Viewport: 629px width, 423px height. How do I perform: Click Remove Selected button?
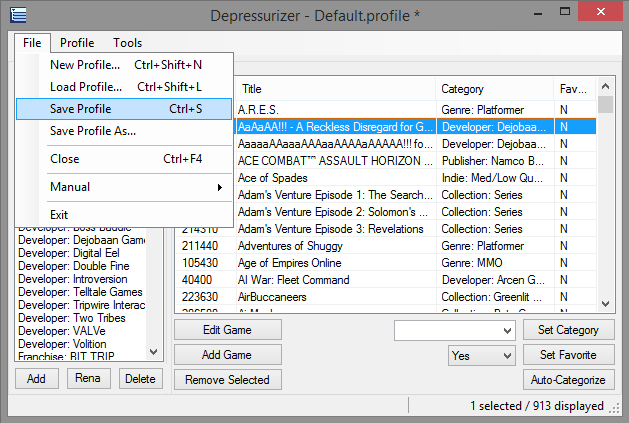(x=227, y=380)
